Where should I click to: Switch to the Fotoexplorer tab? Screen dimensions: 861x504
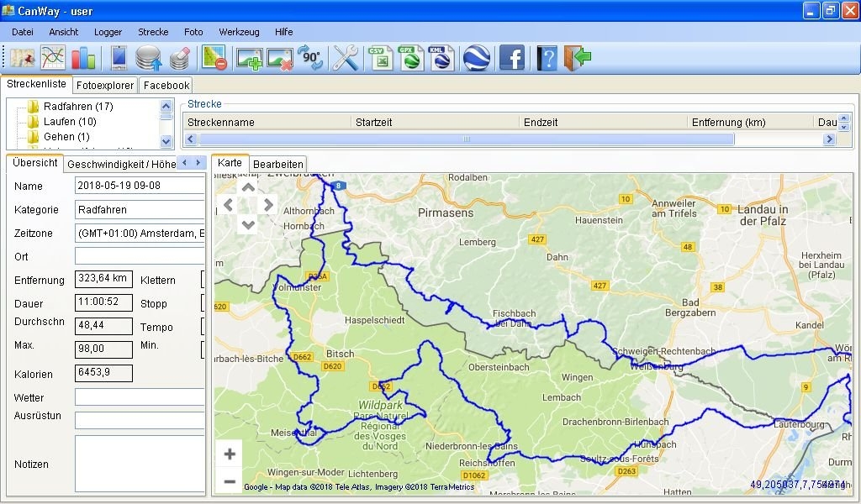(x=104, y=85)
